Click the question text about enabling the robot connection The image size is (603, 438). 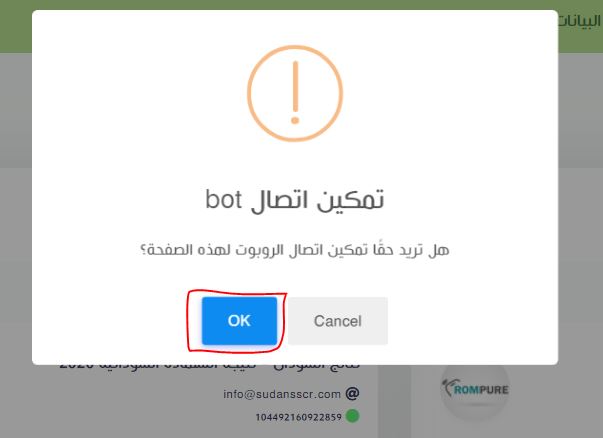[295, 250]
